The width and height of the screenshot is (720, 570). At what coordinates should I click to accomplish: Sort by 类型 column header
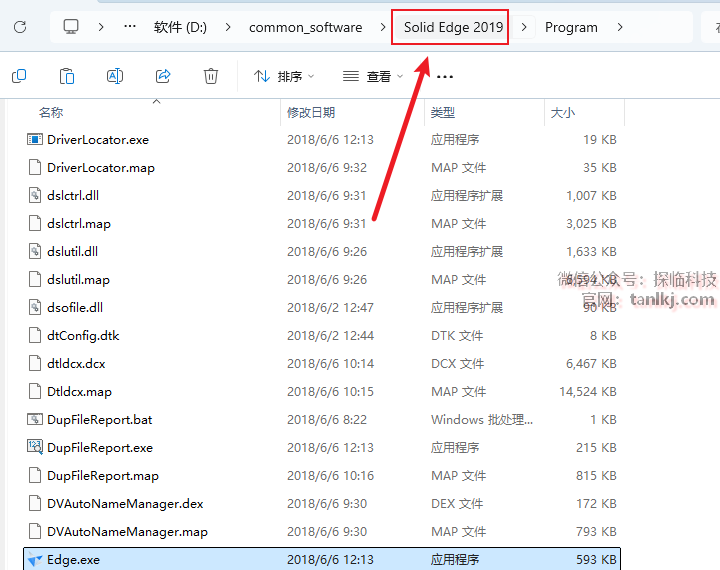coord(443,113)
